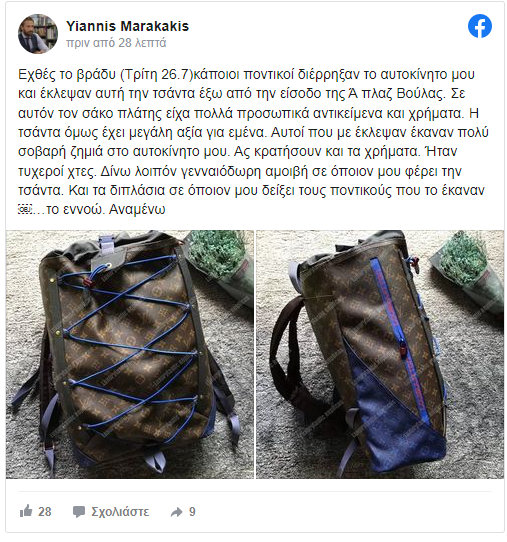Open Yiannis Marakakis profile picture
This screenshot has height=542, width=507.
[x=38, y=34]
